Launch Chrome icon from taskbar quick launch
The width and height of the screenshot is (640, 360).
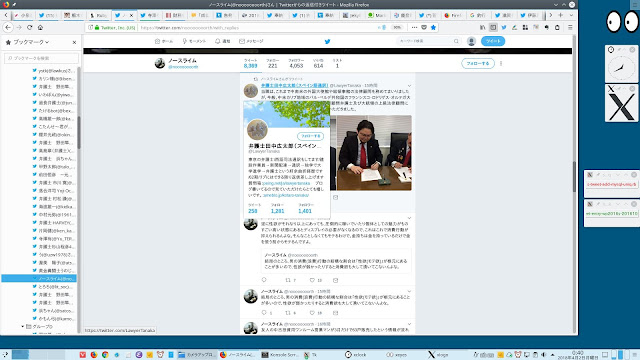click(x=105, y=355)
